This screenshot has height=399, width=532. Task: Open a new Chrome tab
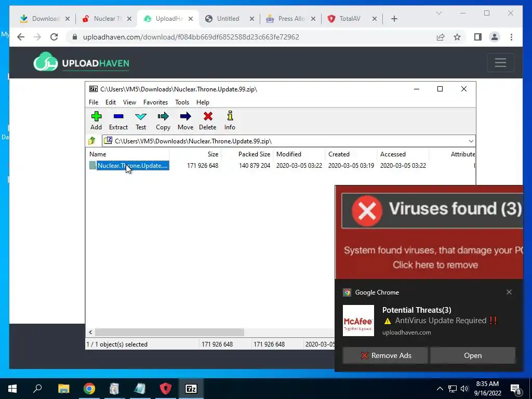click(x=394, y=19)
